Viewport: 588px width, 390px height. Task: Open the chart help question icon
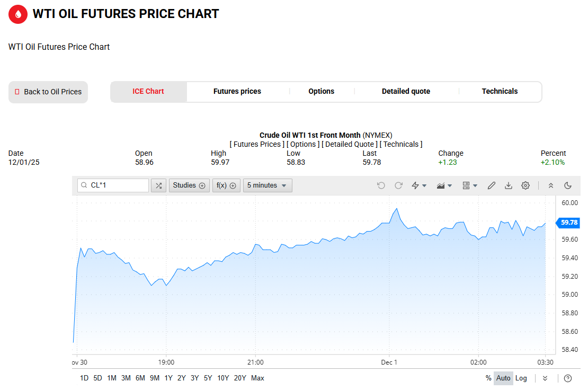pyautogui.click(x=568, y=378)
